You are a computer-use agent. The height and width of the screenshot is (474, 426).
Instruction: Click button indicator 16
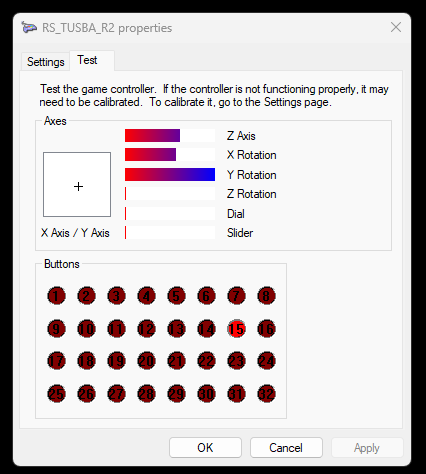(x=266, y=329)
